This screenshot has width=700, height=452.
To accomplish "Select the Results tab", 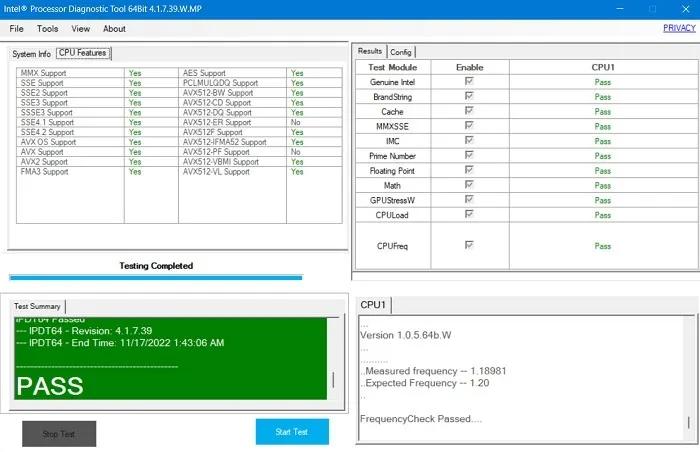I will click(x=370, y=51).
